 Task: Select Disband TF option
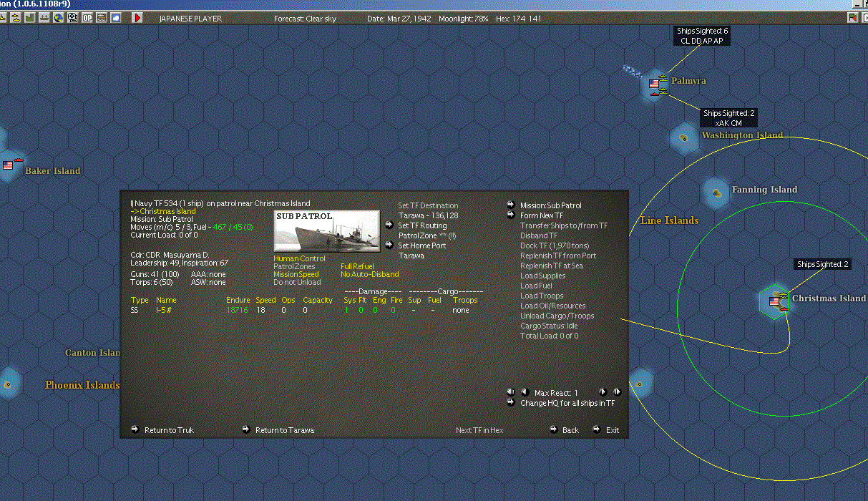(539, 235)
